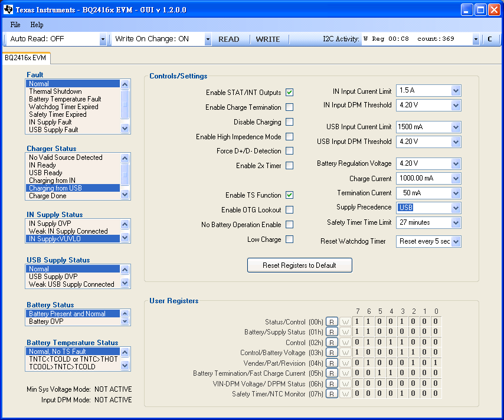This screenshot has width=504, height=420.
Task: Select Thermal Shutdown in Fault list
Action: click(73, 91)
